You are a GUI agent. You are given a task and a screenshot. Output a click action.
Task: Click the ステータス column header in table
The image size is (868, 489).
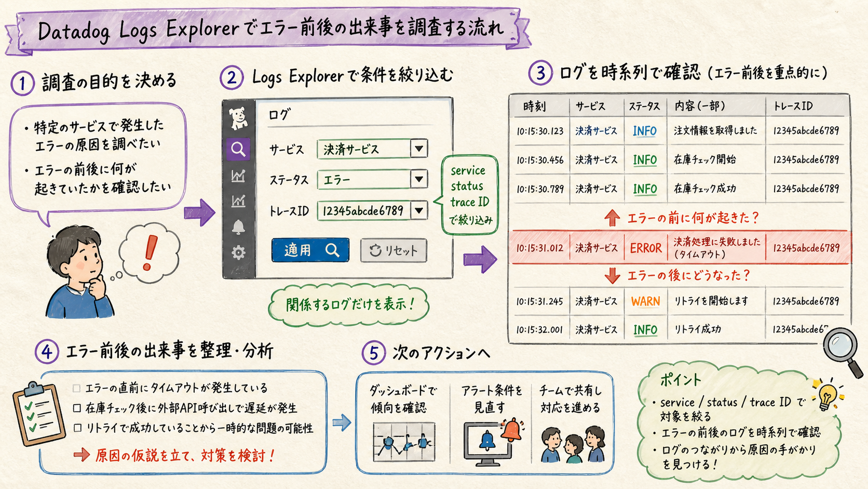point(644,107)
